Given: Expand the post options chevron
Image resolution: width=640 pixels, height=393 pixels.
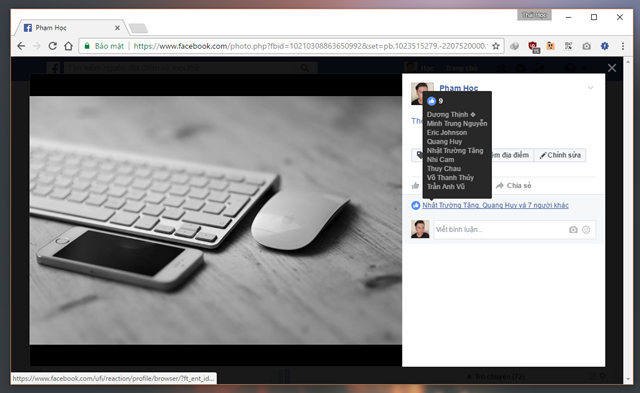Looking at the screenshot, I should pyautogui.click(x=591, y=88).
